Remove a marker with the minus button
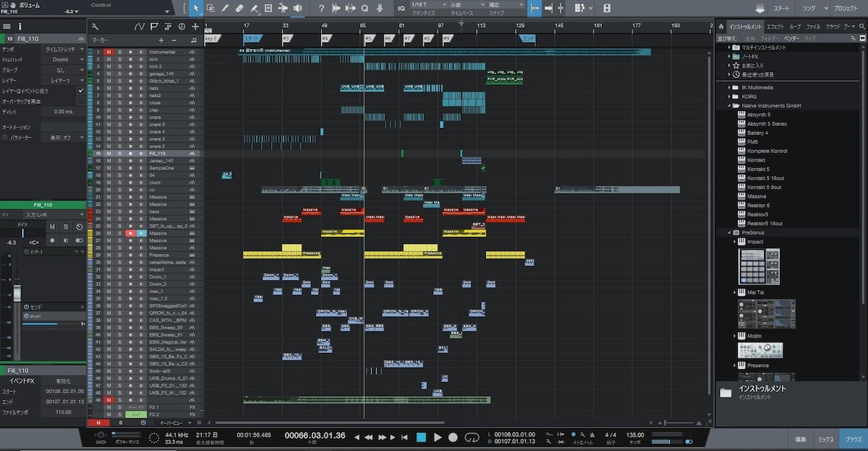 coord(174,41)
